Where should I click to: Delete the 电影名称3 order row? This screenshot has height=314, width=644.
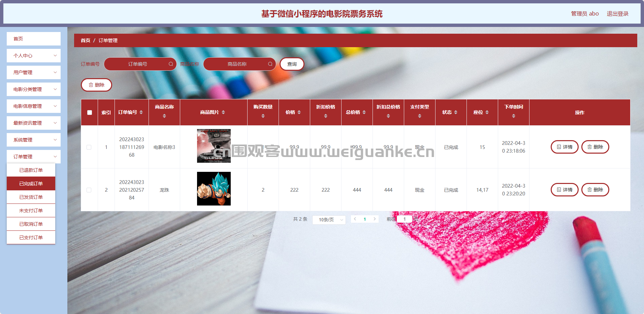(595, 147)
